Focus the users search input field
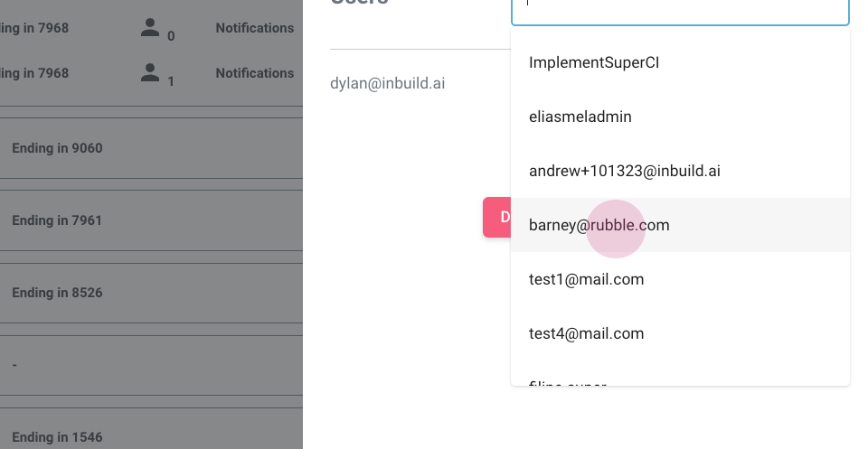The height and width of the screenshot is (449, 868). 680,9
